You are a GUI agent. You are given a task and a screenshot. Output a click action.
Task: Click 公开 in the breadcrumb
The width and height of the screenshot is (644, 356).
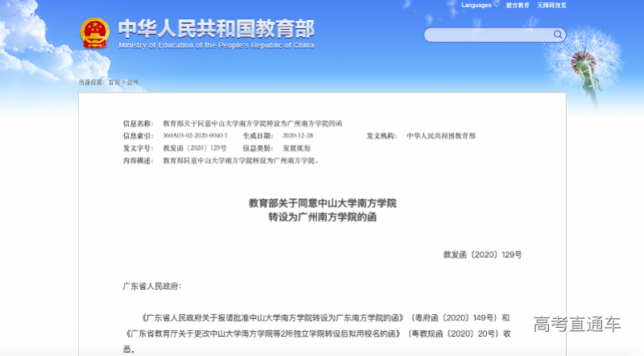[x=133, y=82]
